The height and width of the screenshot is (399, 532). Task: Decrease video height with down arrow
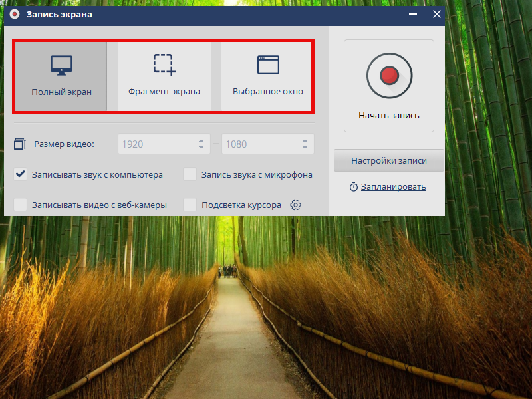305,148
